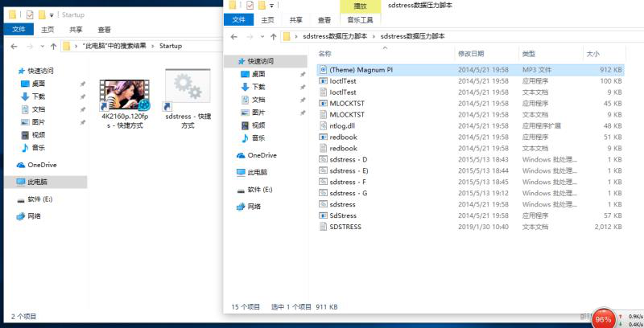Select the sdstress - E) batch file

pos(471,170)
